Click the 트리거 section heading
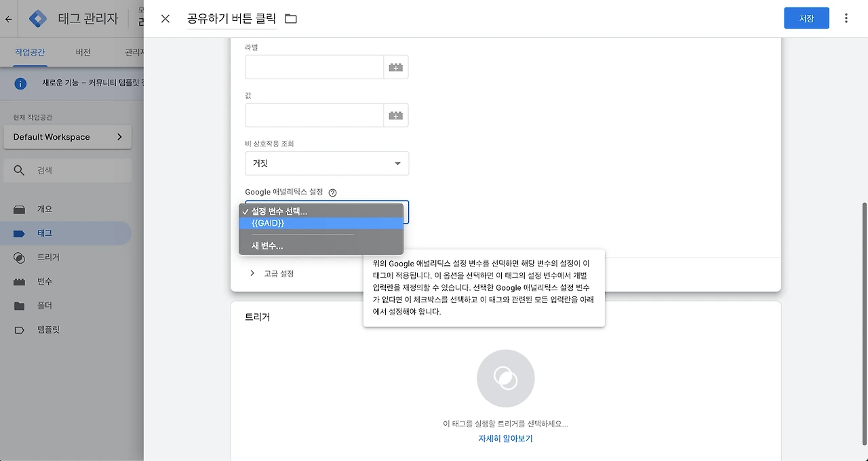The height and width of the screenshot is (461, 868). [x=258, y=317]
